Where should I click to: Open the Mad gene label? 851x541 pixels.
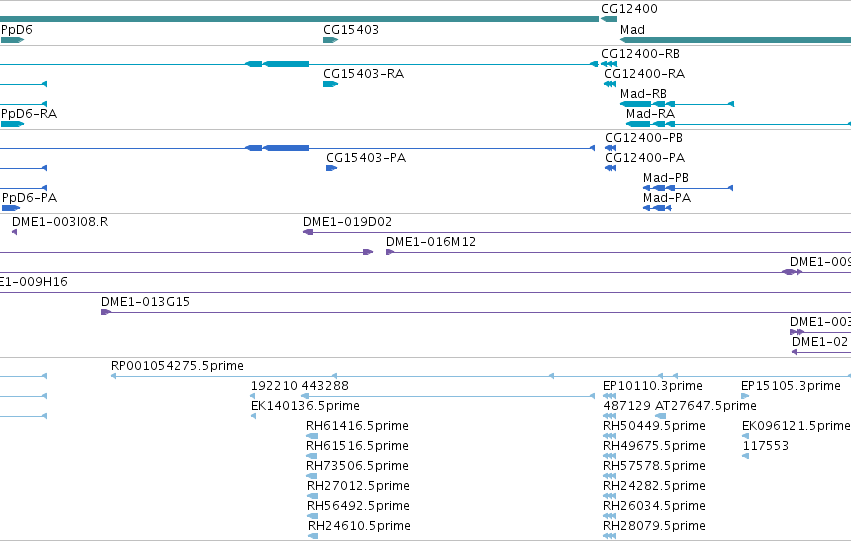632,30
